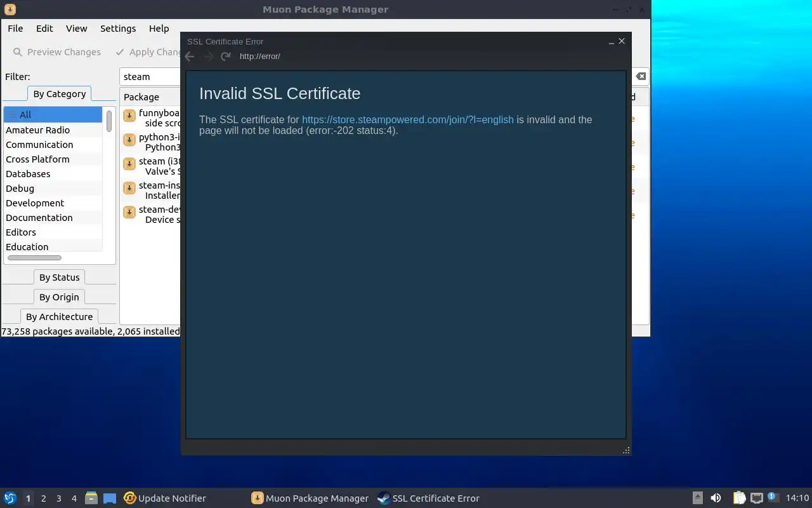Select the Debug category
812x508 pixels.
tap(53, 189)
